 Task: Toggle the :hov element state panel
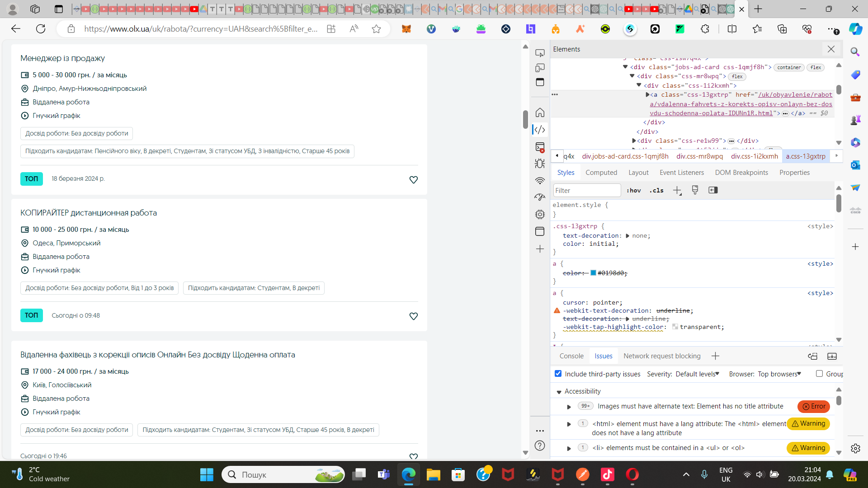point(633,190)
